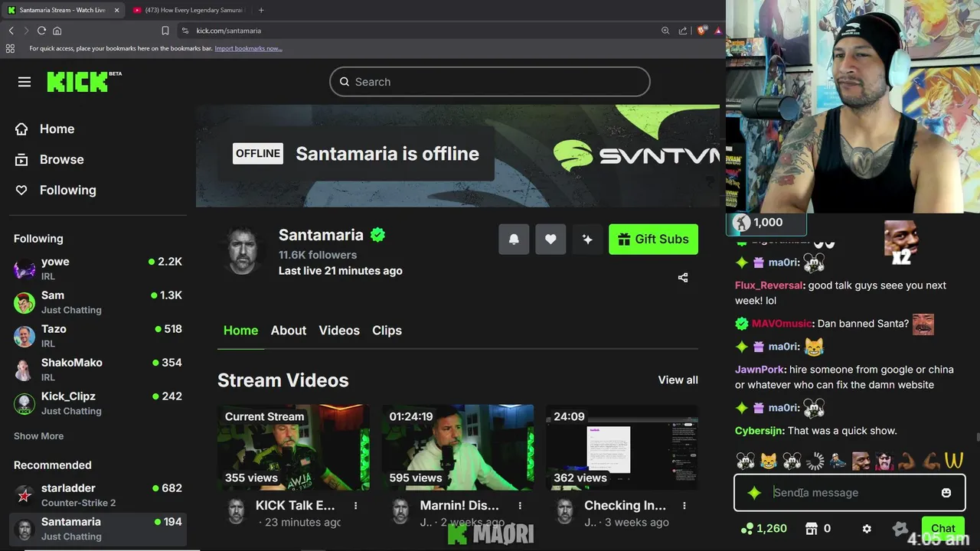Click View all stream videos
Screen dimensions: 980x551
click(x=678, y=380)
